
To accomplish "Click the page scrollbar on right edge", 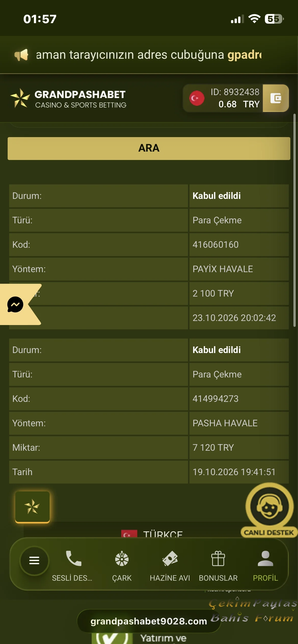I will coord(295,220).
